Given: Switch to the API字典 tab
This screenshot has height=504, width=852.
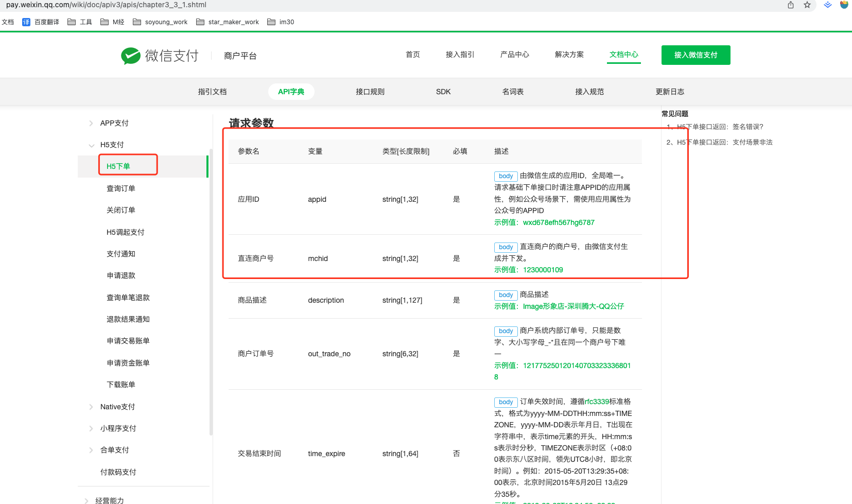Looking at the screenshot, I should point(291,91).
